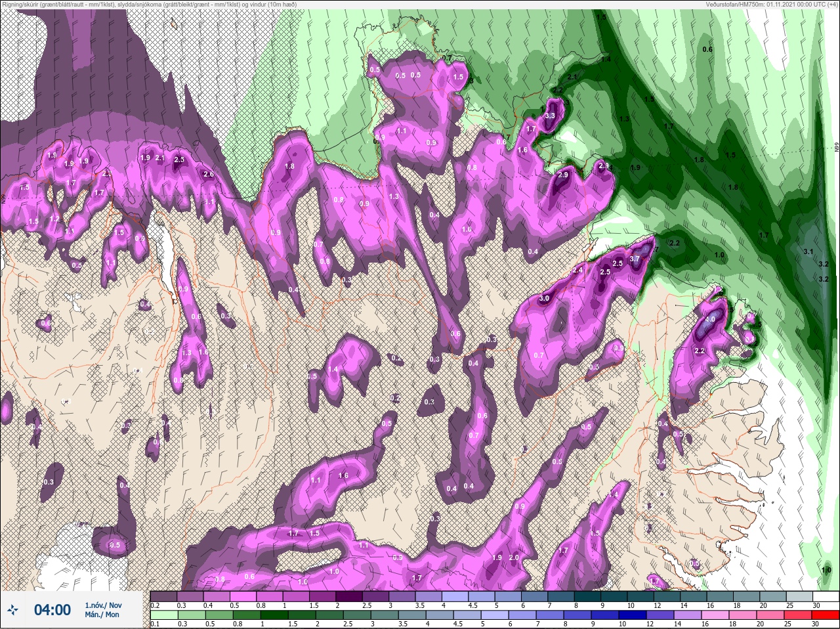Click the 'Rigning/skúrir' map title text
The height and width of the screenshot is (629, 840).
pos(150,4)
